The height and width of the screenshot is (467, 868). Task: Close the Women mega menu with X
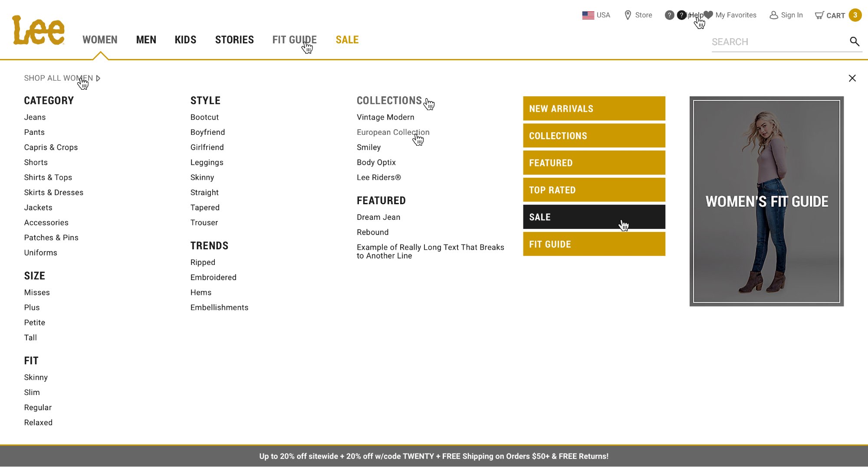(x=852, y=78)
